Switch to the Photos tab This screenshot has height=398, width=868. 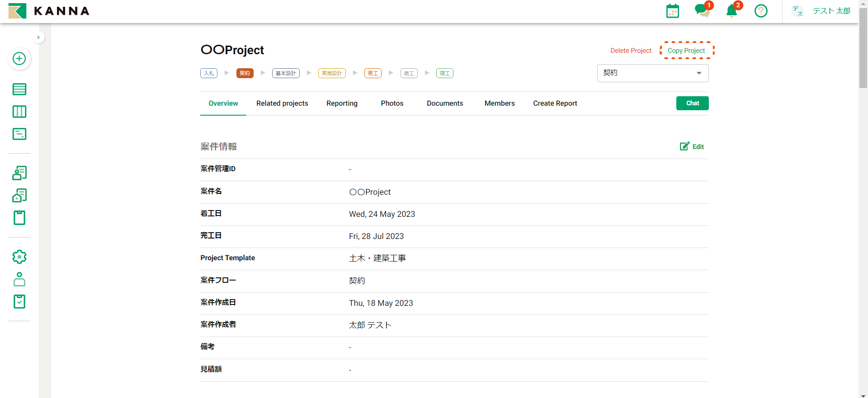pyautogui.click(x=392, y=103)
